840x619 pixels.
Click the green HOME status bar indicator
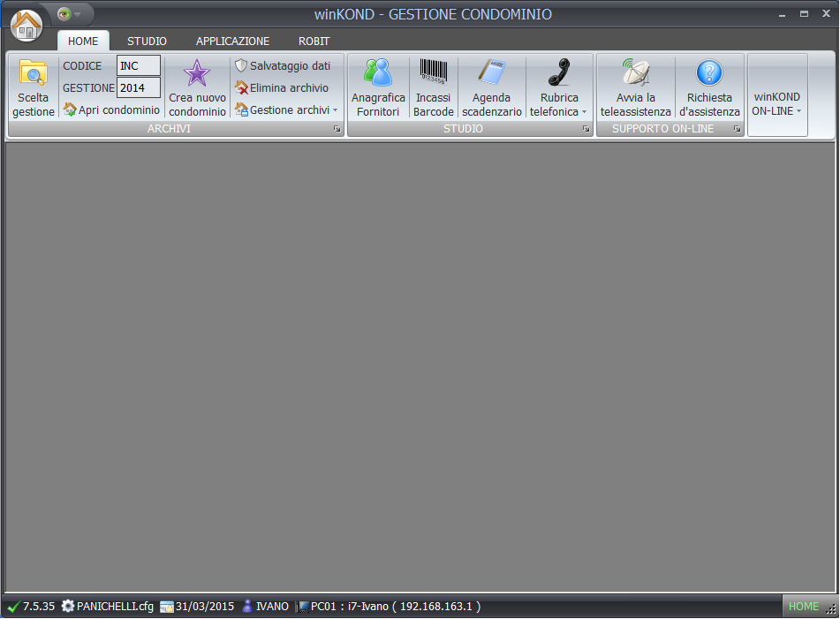pos(803,606)
